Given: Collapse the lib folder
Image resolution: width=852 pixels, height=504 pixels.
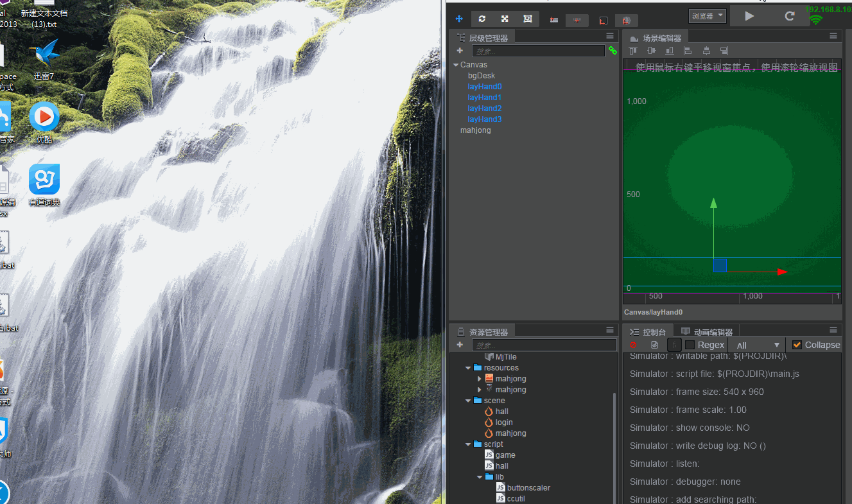Looking at the screenshot, I should point(480,477).
